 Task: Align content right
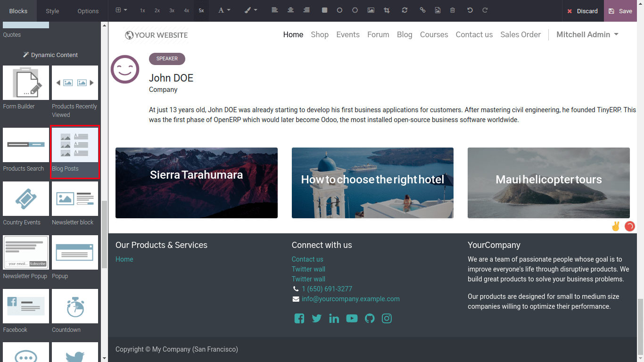click(x=306, y=10)
